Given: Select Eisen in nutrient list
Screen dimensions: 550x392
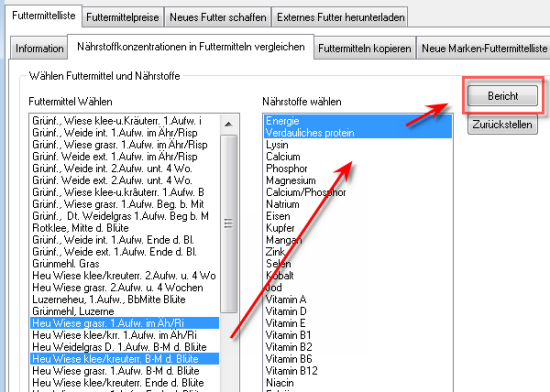Looking at the screenshot, I should coord(358,216).
